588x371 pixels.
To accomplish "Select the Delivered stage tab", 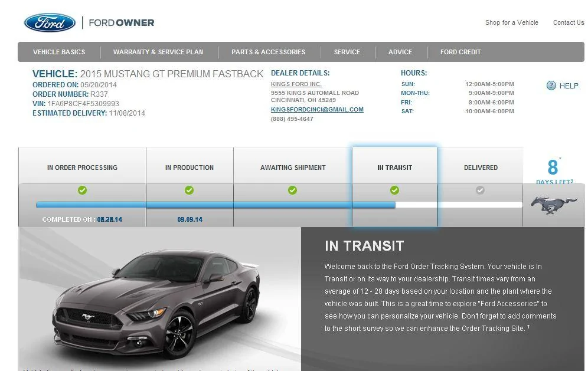I will (x=481, y=168).
